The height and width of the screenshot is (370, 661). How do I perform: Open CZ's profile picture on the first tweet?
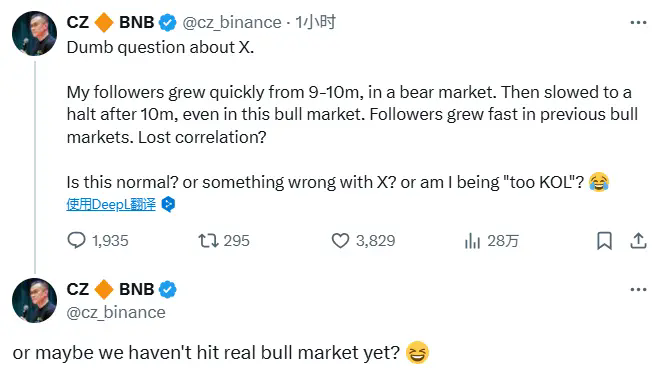[x=35, y=33]
